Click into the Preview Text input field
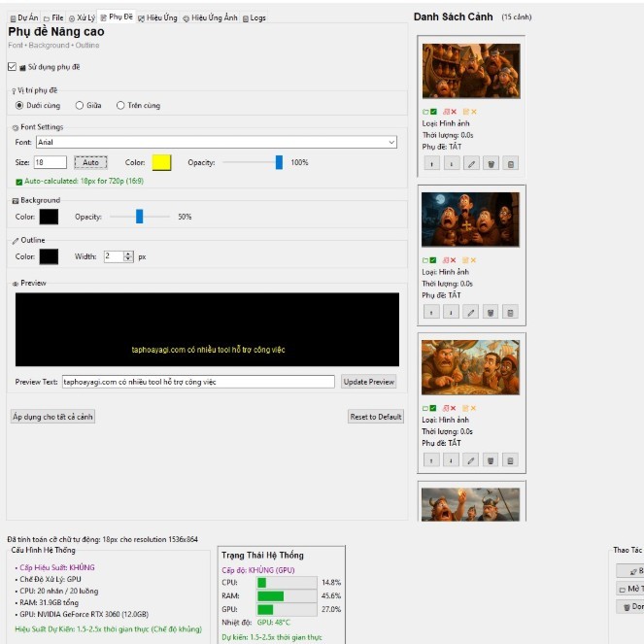This screenshot has width=644, height=644. (x=198, y=382)
